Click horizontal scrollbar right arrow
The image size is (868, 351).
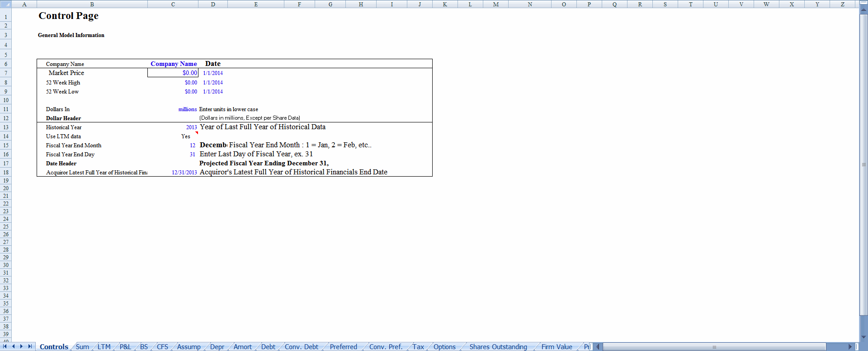click(850, 347)
